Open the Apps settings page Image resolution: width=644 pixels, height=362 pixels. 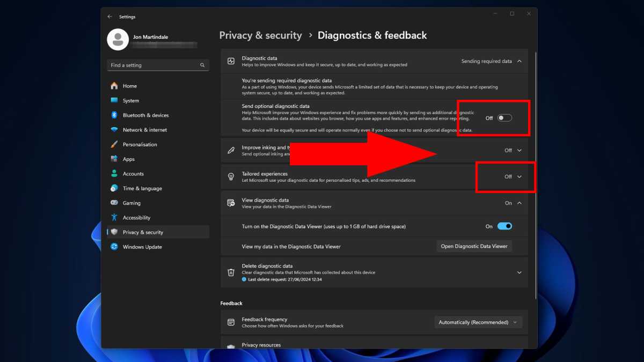(158, 159)
